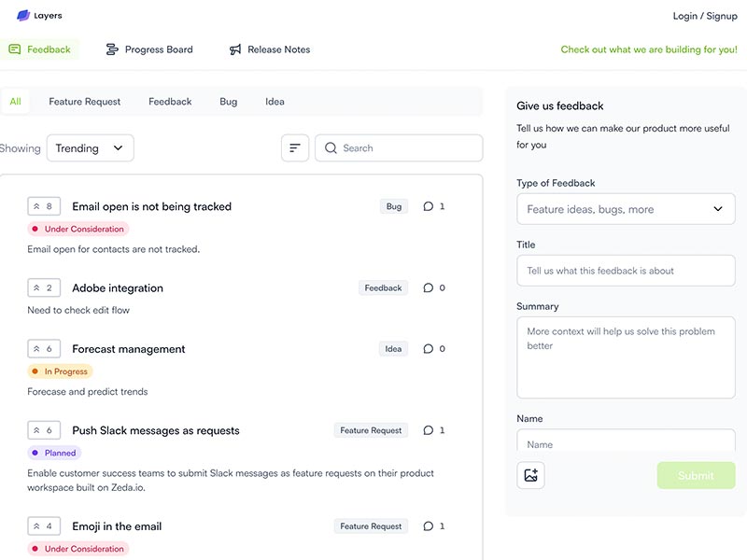Screen dimensions: 747x560
Task: Switch to the Progress Board tab
Action: tap(148, 49)
